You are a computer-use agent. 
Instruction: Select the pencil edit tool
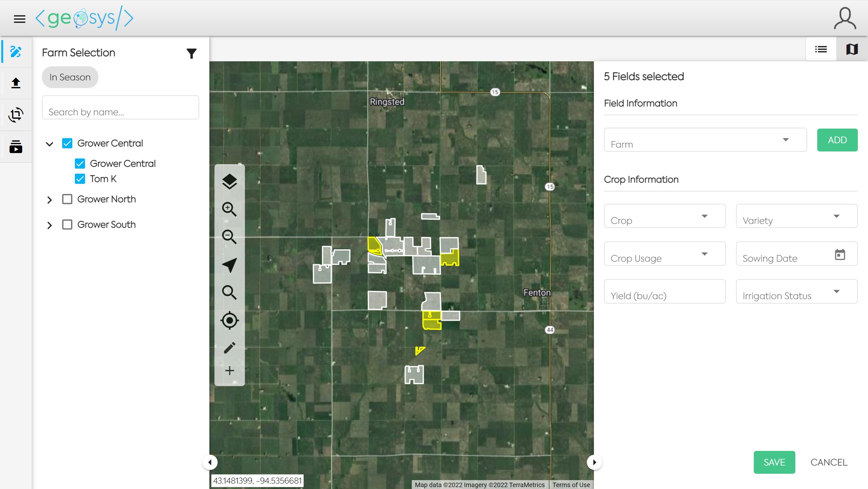point(229,348)
